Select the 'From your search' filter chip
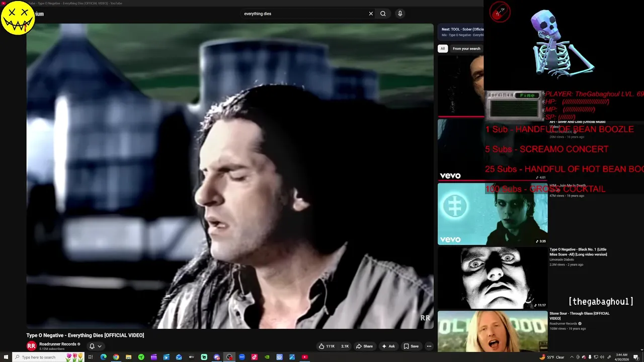 point(466,49)
